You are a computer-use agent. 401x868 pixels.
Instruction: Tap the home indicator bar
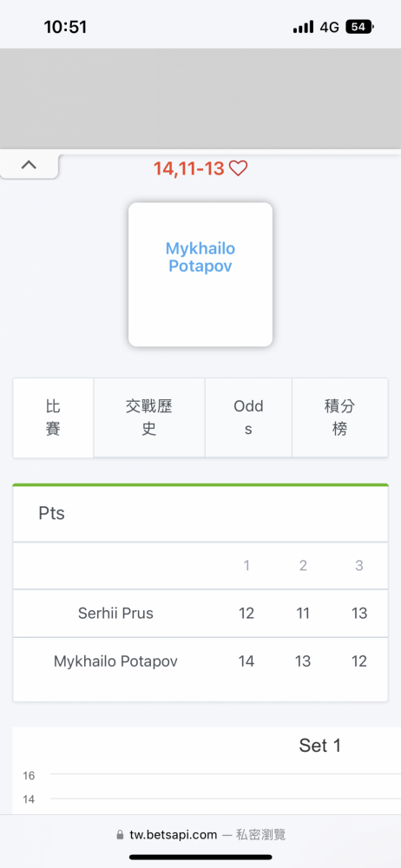point(200,857)
